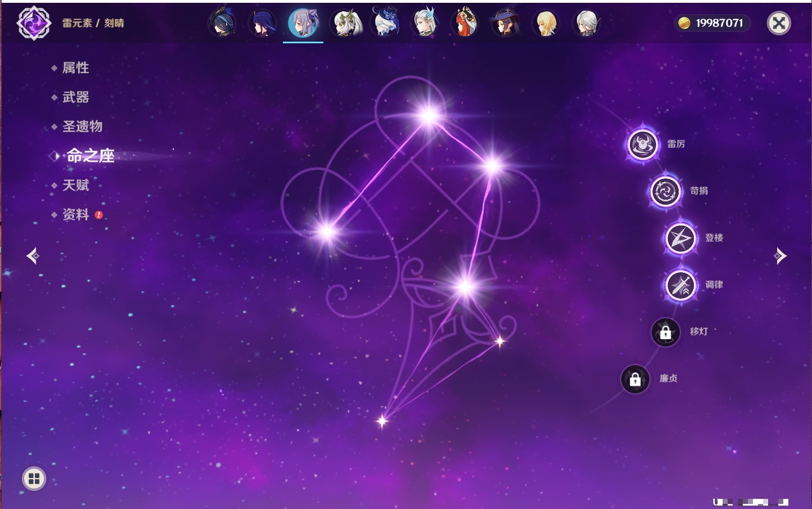812x509 pixels.
Task: Switch to the gray-haired Arlecchino avatar
Action: 587,23
